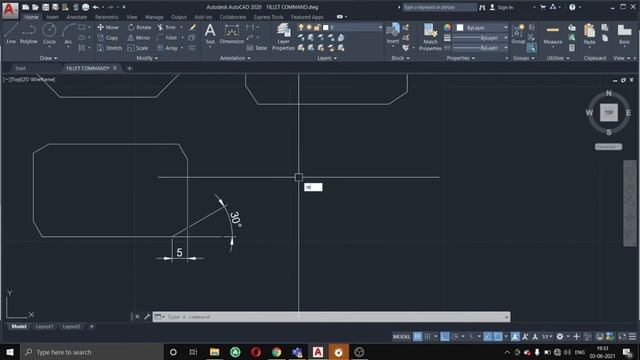Click the keyword search box

click(439, 7)
